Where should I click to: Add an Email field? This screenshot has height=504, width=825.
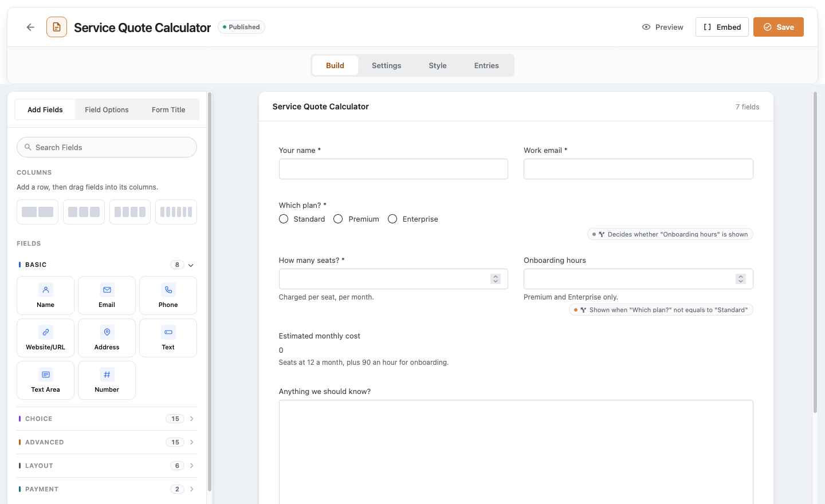click(x=107, y=296)
